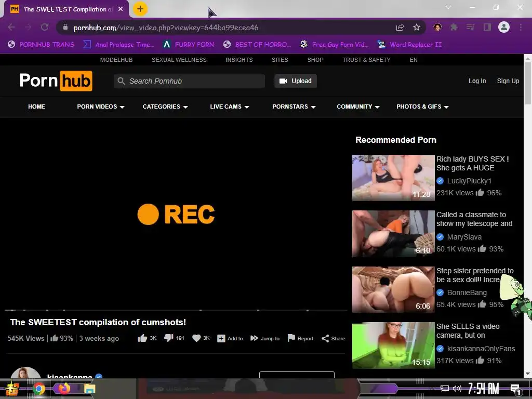Open a new tab with the plus button
The width and height of the screenshot is (532, 399).
coord(140,9)
